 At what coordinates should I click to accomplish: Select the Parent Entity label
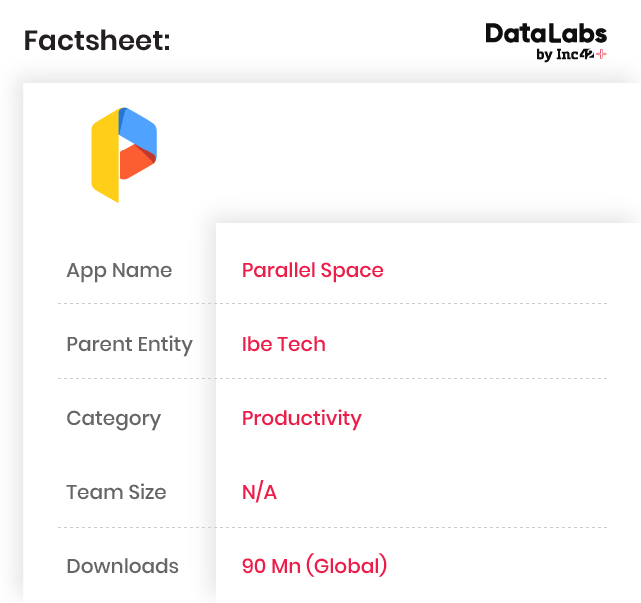(x=129, y=344)
